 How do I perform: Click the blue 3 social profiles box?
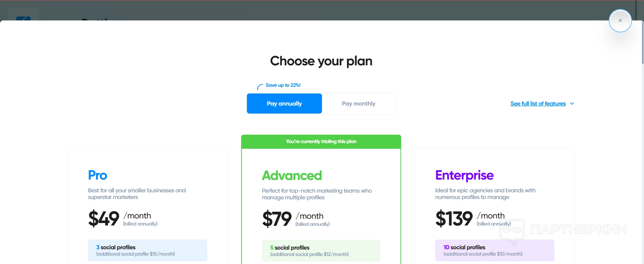coord(148,250)
